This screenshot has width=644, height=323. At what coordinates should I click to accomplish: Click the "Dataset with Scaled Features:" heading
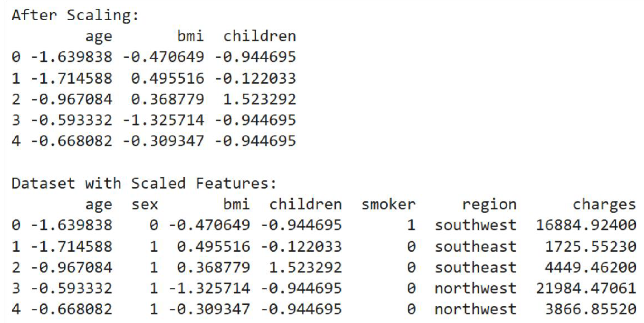[x=144, y=183]
